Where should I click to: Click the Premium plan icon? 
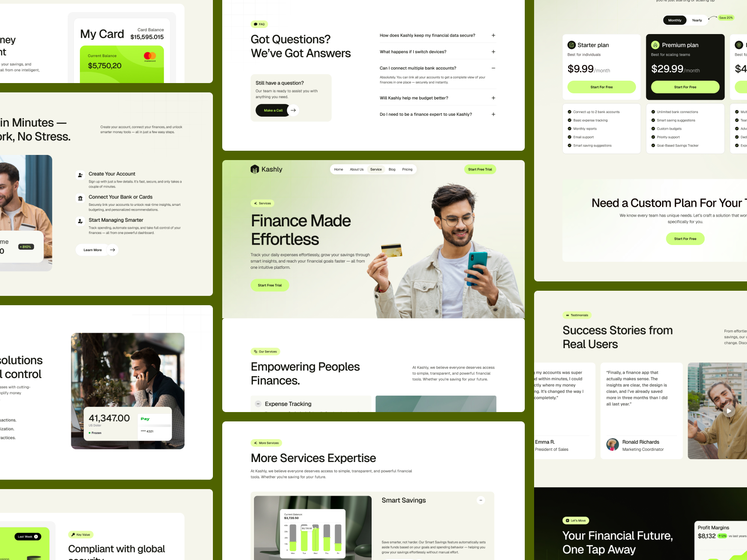(655, 45)
